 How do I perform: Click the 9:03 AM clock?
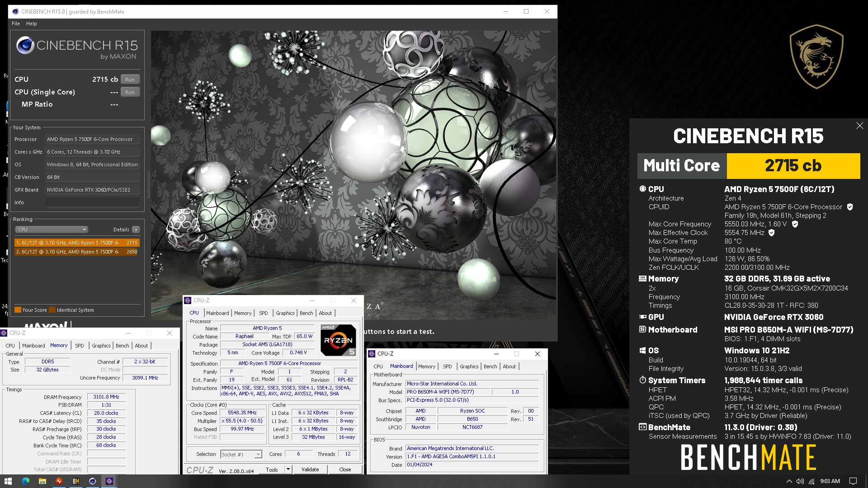(x=830, y=481)
